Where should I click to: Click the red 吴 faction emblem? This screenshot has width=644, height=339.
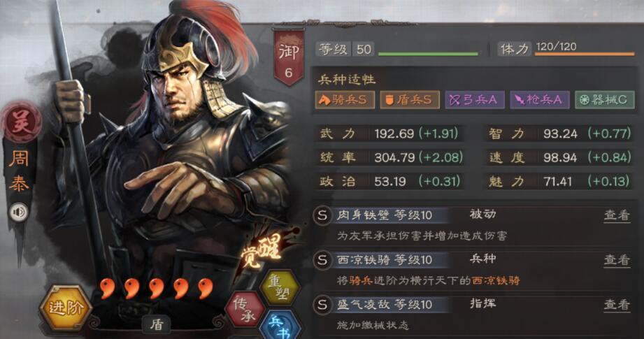[22, 122]
